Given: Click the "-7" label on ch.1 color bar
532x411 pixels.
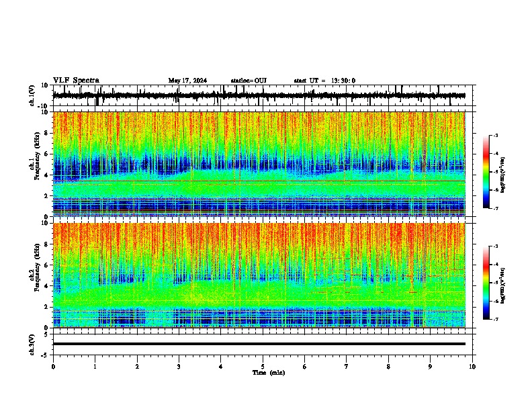Looking at the screenshot, I should pyautogui.click(x=496, y=208).
